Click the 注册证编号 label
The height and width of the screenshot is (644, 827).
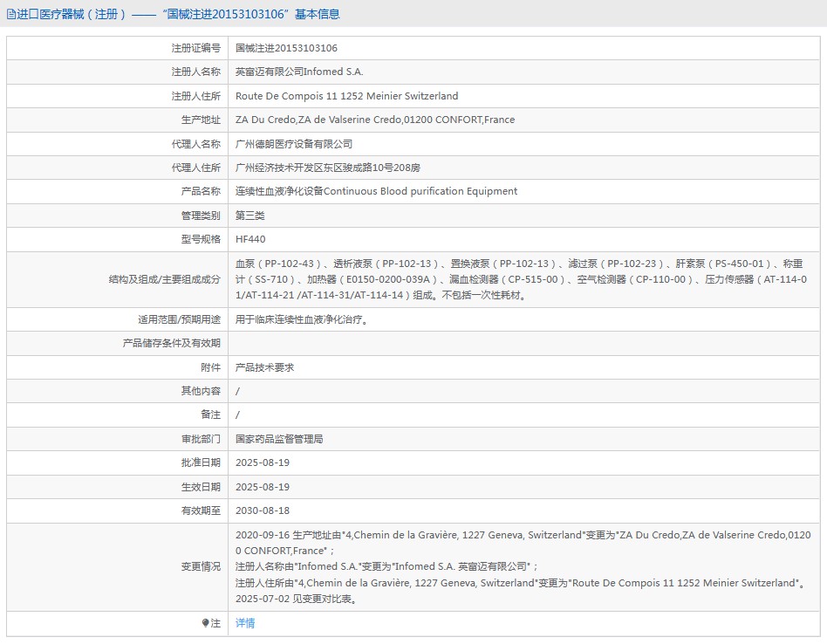pos(195,48)
